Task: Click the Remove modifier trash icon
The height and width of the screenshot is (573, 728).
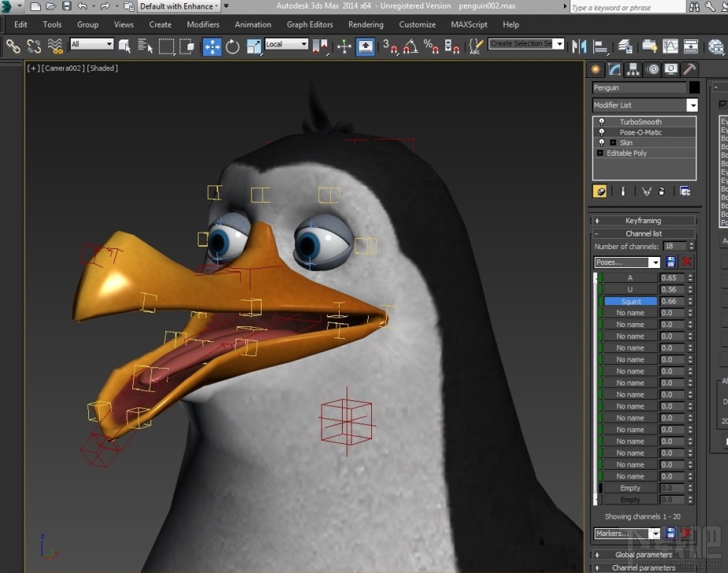Action: (x=662, y=191)
